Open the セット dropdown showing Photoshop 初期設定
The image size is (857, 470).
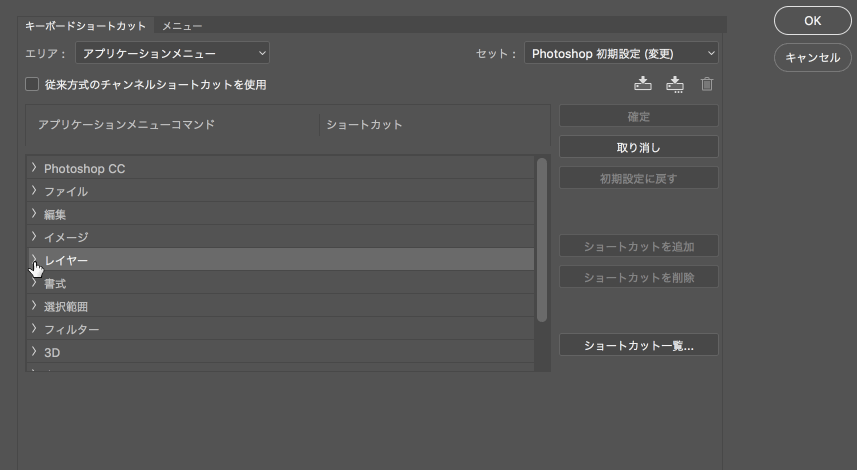click(620, 53)
